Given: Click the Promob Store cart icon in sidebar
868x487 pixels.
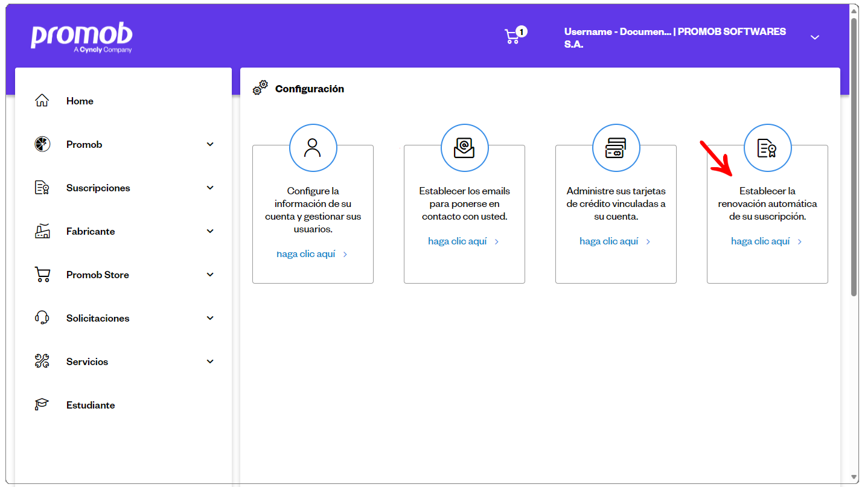Looking at the screenshot, I should tap(42, 275).
